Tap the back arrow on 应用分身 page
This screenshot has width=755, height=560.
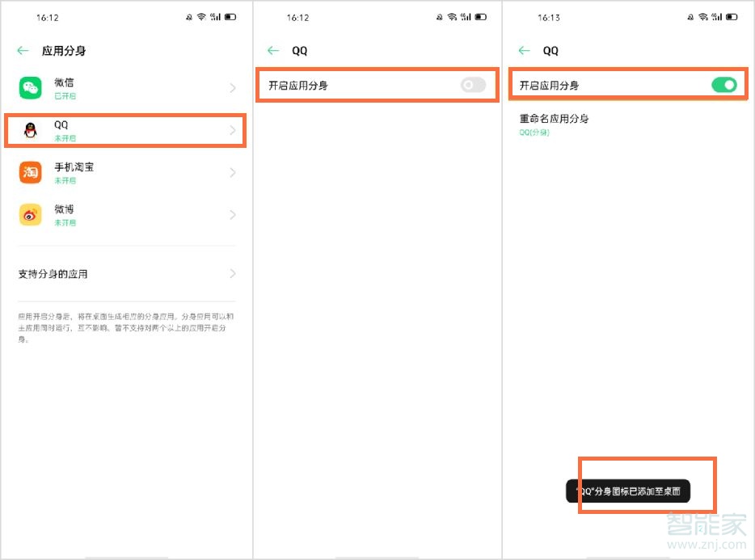(23, 50)
